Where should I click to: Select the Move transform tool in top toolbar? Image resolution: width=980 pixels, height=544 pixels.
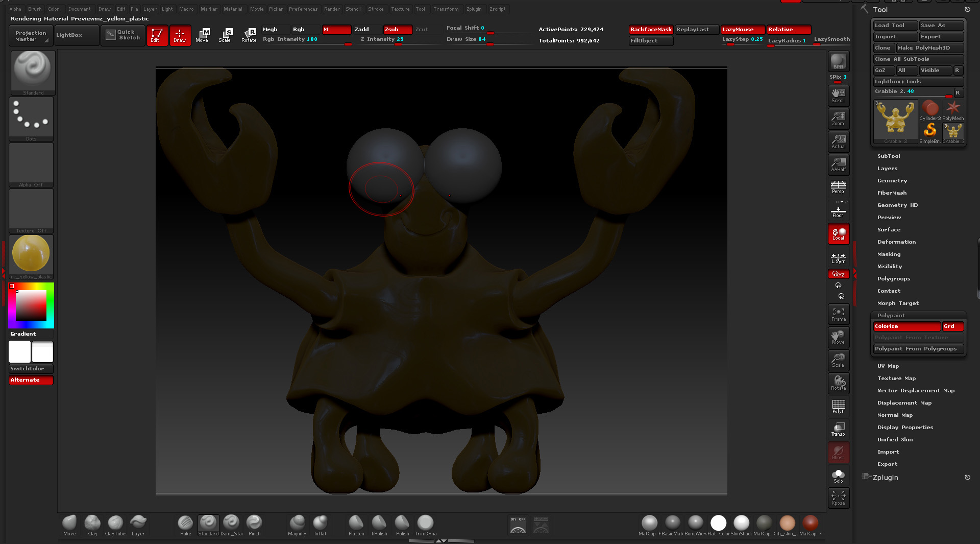point(202,35)
